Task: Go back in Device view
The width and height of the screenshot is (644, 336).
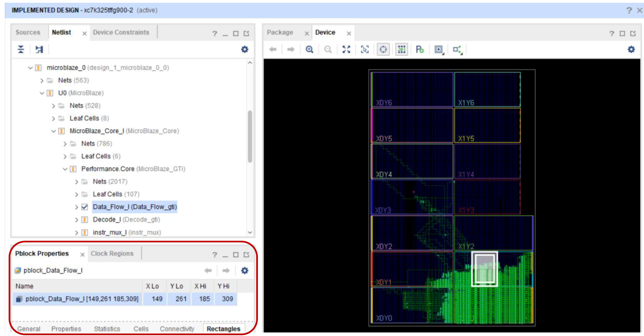Action: [273, 49]
